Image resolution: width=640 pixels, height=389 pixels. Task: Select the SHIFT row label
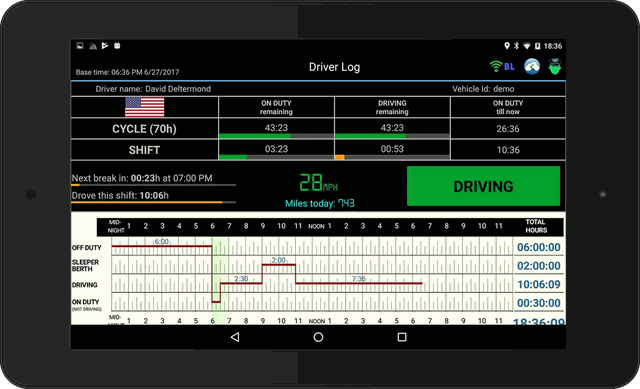[x=144, y=150]
